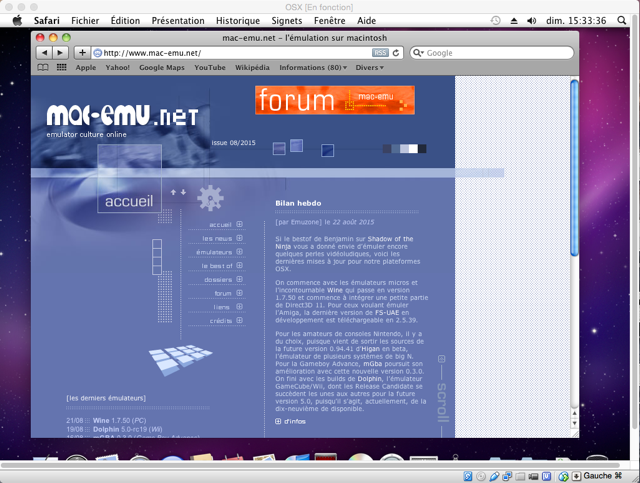Click VirtualBox display [V] status icon
The width and height of the screenshot is (640, 483).
click(547, 476)
